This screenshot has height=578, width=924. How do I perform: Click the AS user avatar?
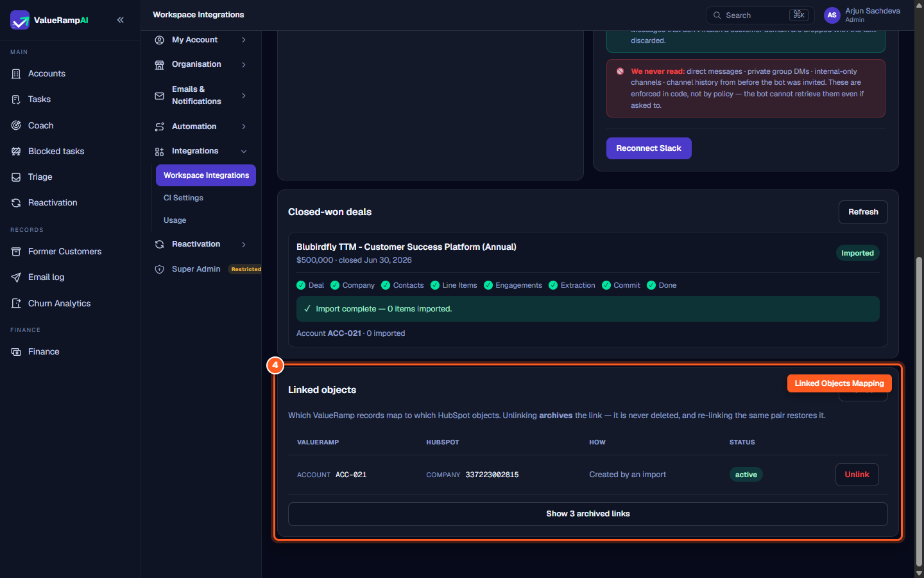coord(832,15)
